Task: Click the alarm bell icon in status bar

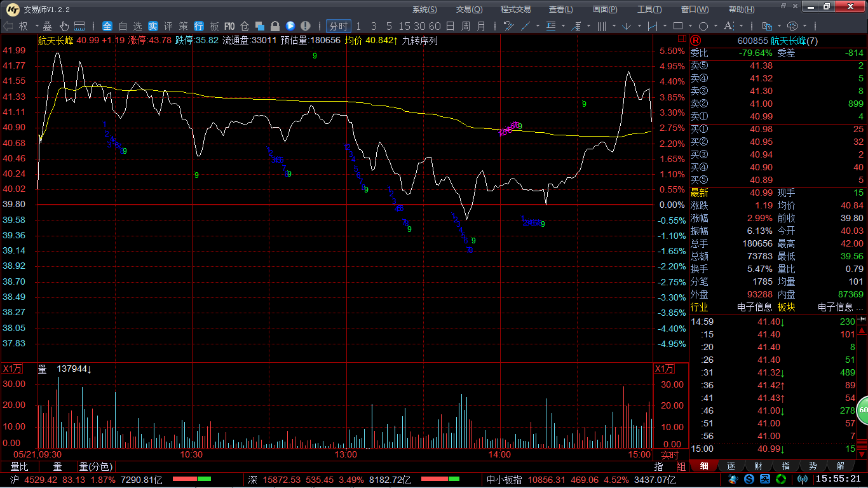Action: 733,479
